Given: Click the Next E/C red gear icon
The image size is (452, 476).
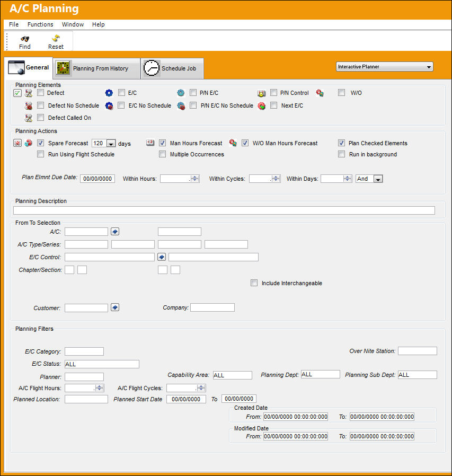Looking at the screenshot, I should point(261,106).
